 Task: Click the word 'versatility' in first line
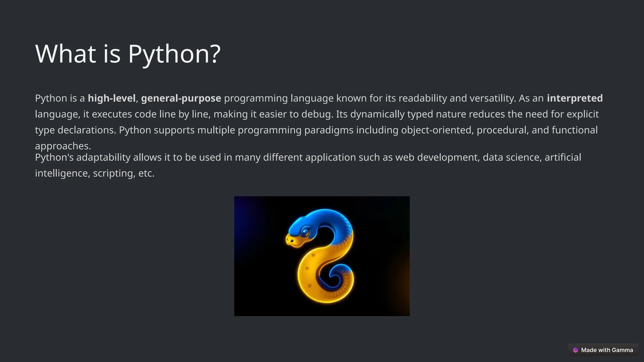[x=492, y=98]
